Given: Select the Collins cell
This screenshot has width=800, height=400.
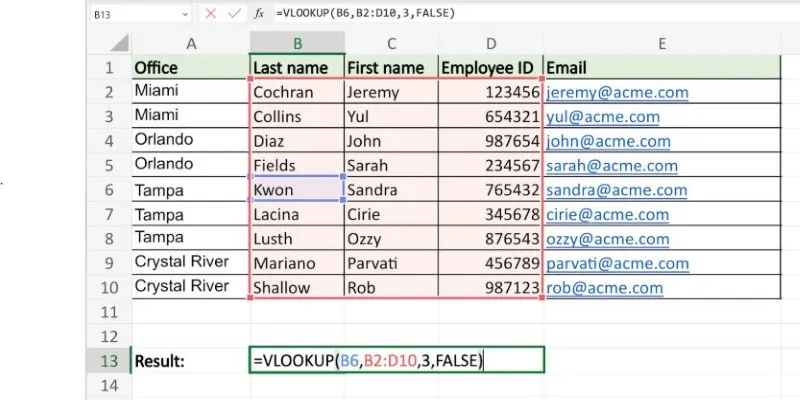Looking at the screenshot, I should tap(297, 116).
